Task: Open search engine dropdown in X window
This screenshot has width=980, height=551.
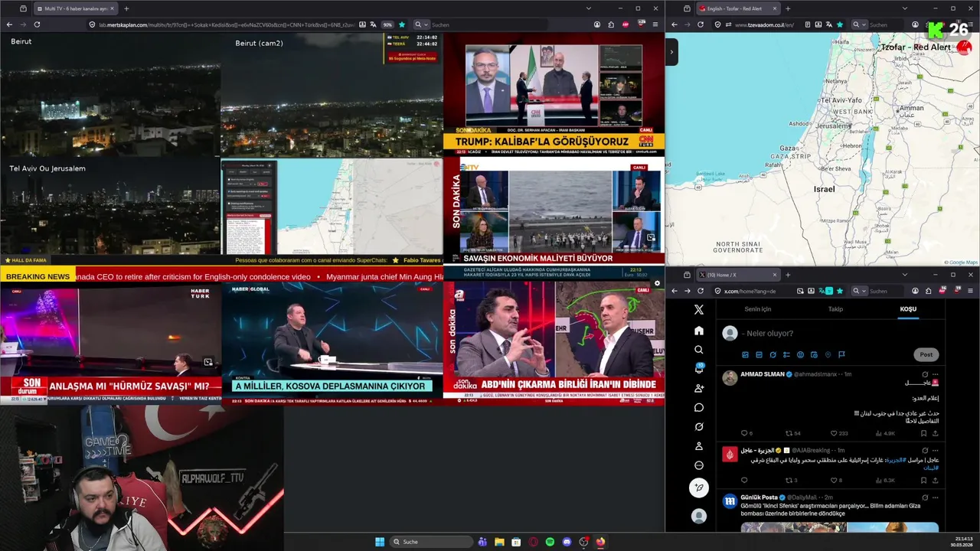Action: [x=861, y=291]
